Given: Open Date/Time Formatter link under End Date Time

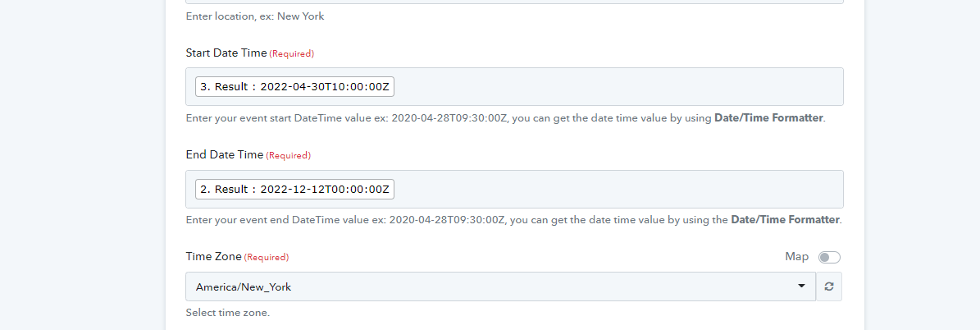Looking at the screenshot, I should [x=785, y=220].
